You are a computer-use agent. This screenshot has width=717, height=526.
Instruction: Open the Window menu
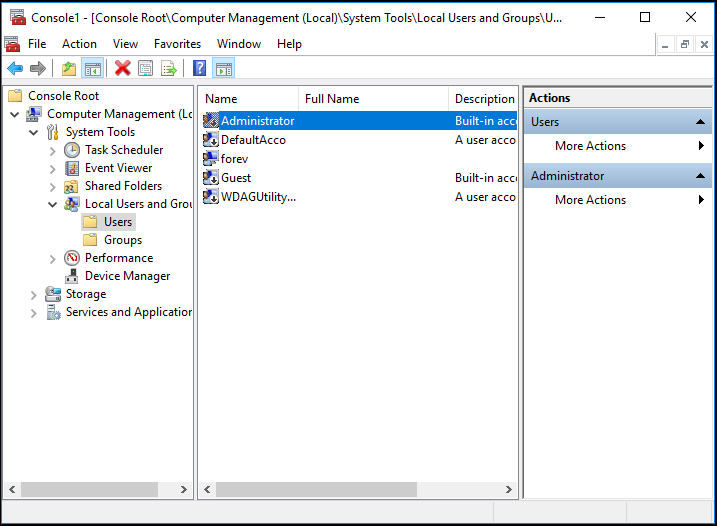tap(239, 44)
